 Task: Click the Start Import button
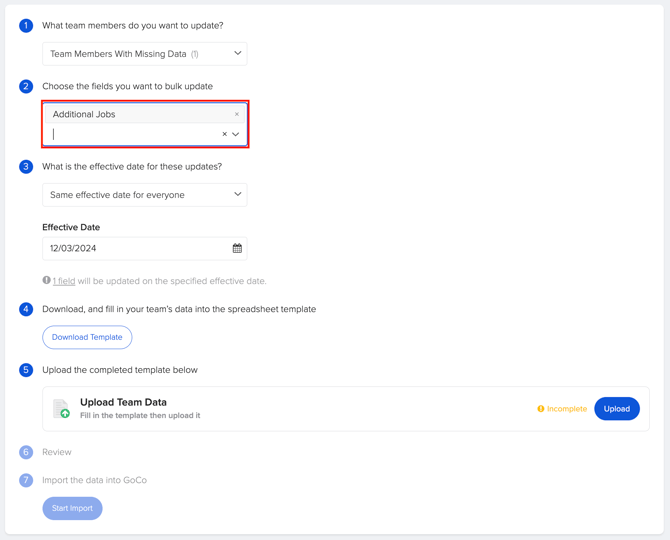tap(72, 508)
